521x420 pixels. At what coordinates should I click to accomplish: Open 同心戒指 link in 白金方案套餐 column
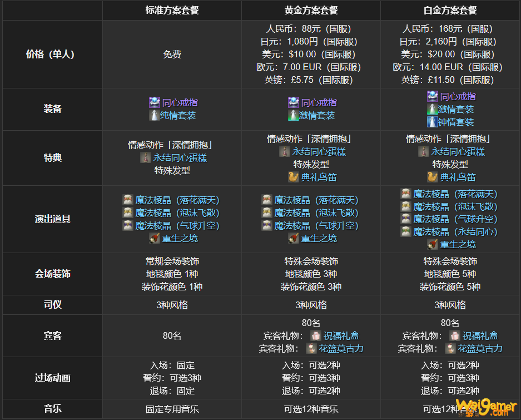[458, 96]
